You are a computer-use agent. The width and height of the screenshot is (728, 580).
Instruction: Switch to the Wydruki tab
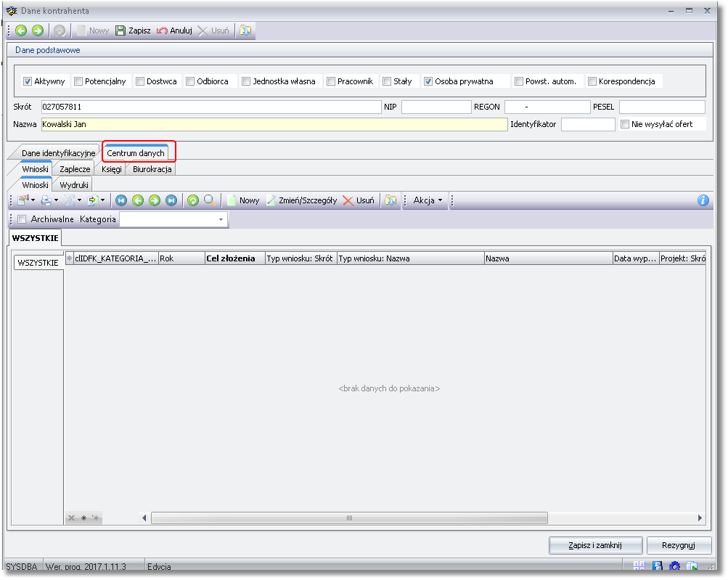[x=74, y=185]
